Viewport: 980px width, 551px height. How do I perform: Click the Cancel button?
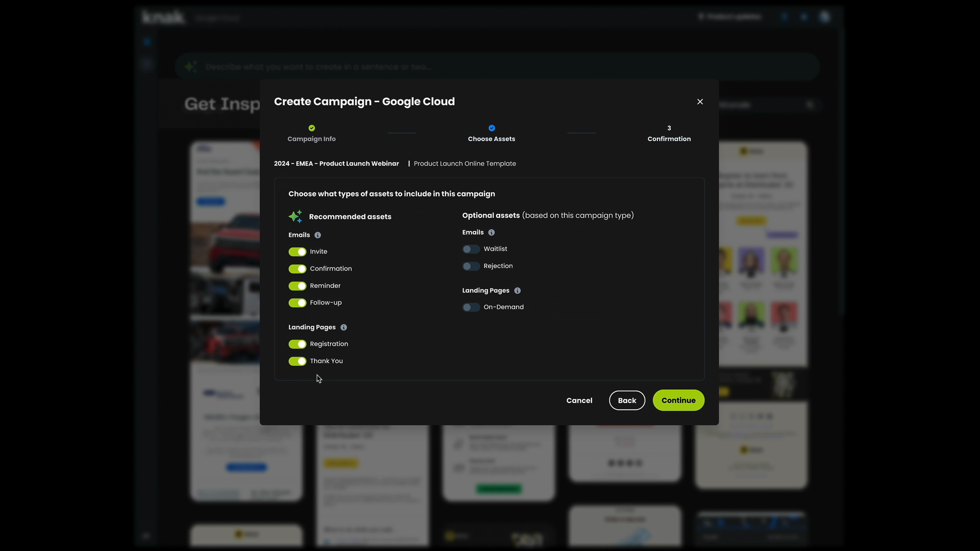[x=579, y=400]
